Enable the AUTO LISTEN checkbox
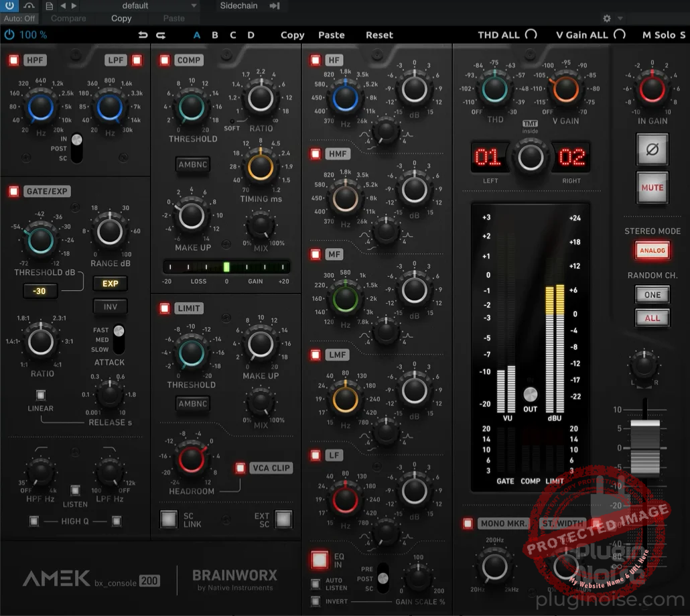690x616 pixels. pos(316,584)
